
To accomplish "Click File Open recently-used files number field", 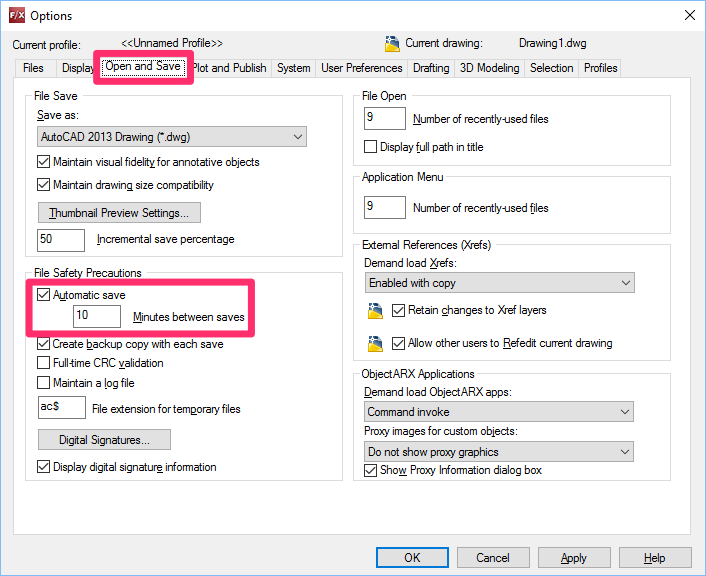I will coord(385,118).
